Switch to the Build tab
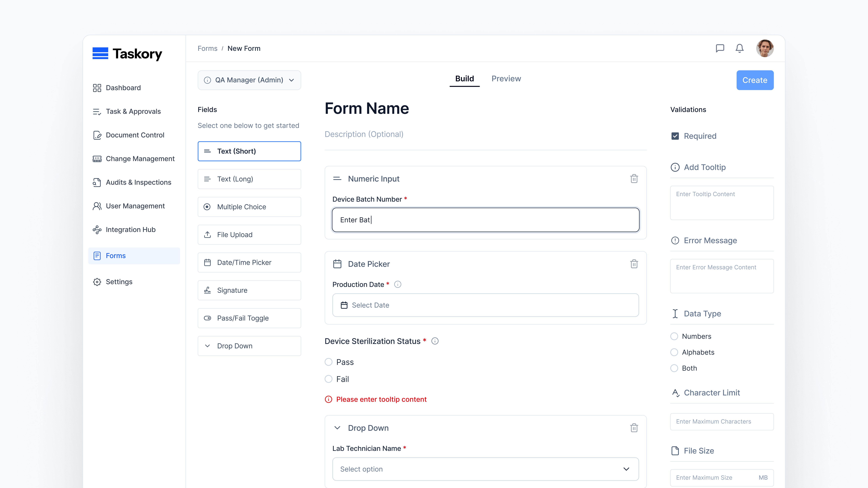 pyautogui.click(x=464, y=78)
